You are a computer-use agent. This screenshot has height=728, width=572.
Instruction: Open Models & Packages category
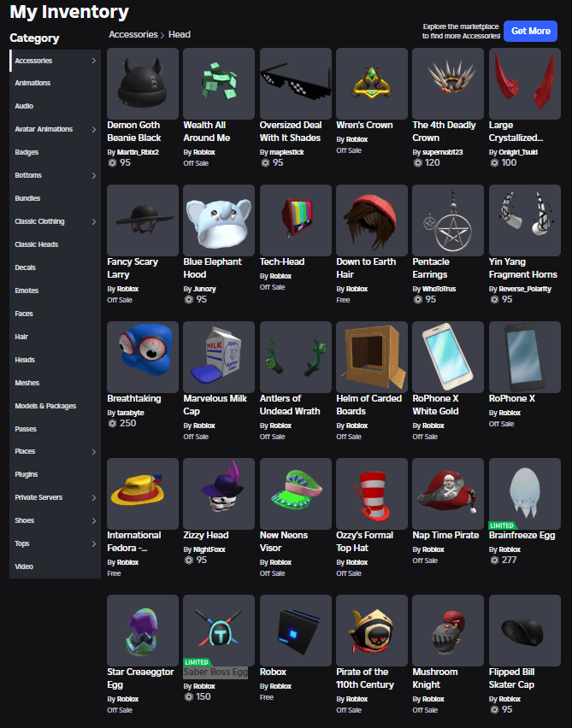pos(45,406)
